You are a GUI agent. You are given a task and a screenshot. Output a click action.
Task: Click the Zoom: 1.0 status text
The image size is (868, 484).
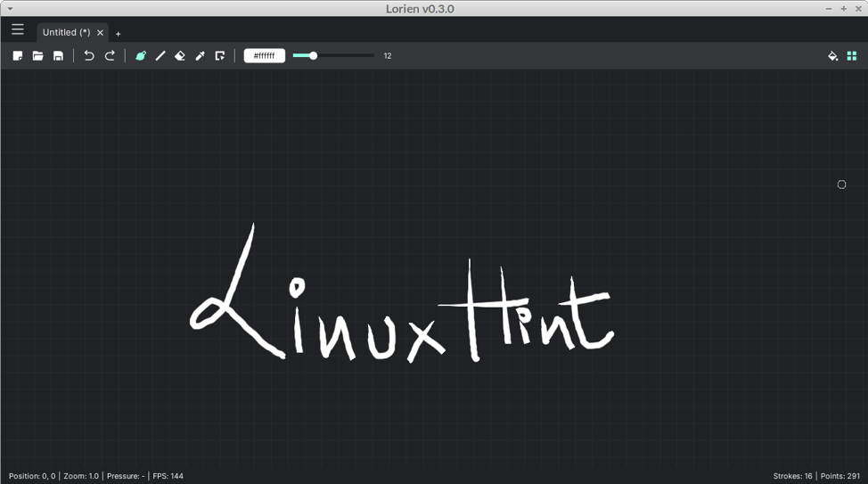[81, 476]
